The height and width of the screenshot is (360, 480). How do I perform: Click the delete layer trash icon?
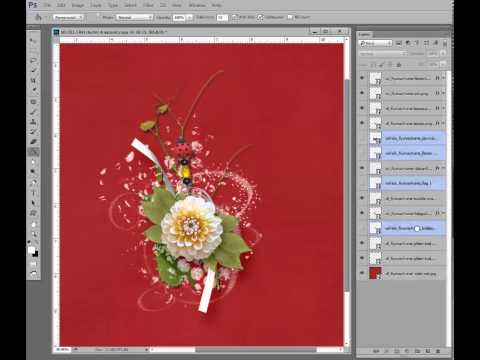(x=438, y=351)
